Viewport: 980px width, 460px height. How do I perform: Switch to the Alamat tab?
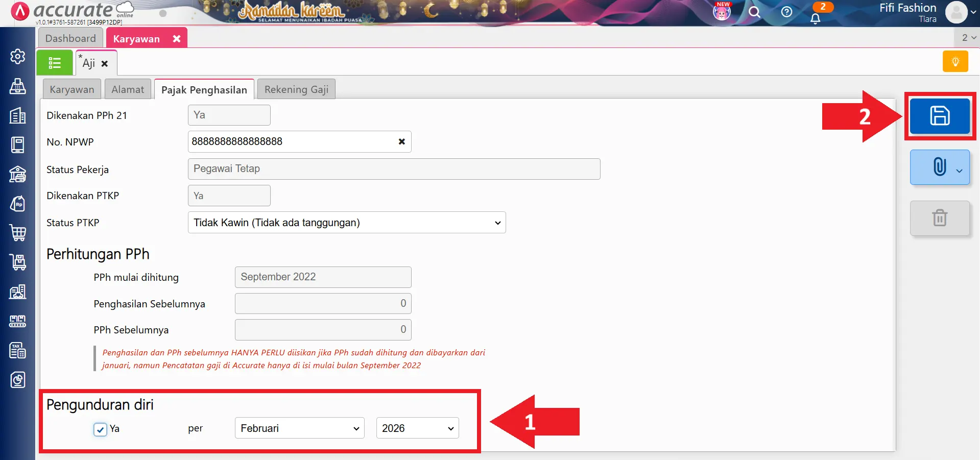tap(128, 89)
